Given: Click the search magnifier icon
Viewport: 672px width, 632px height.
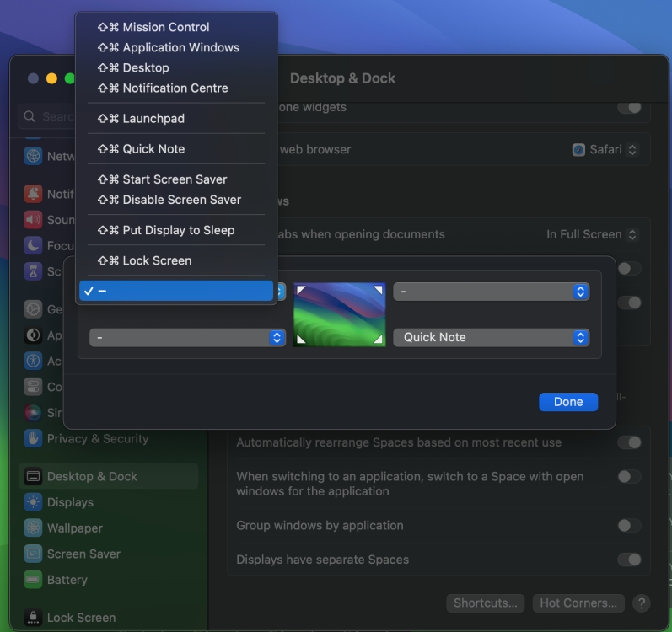Looking at the screenshot, I should (30, 116).
